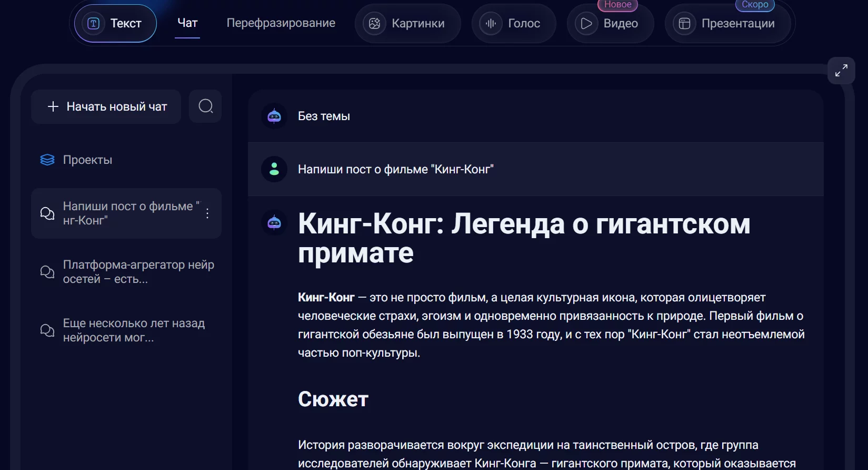Click the Презентации slides icon
Viewport: 868px width, 470px height.
click(x=684, y=24)
